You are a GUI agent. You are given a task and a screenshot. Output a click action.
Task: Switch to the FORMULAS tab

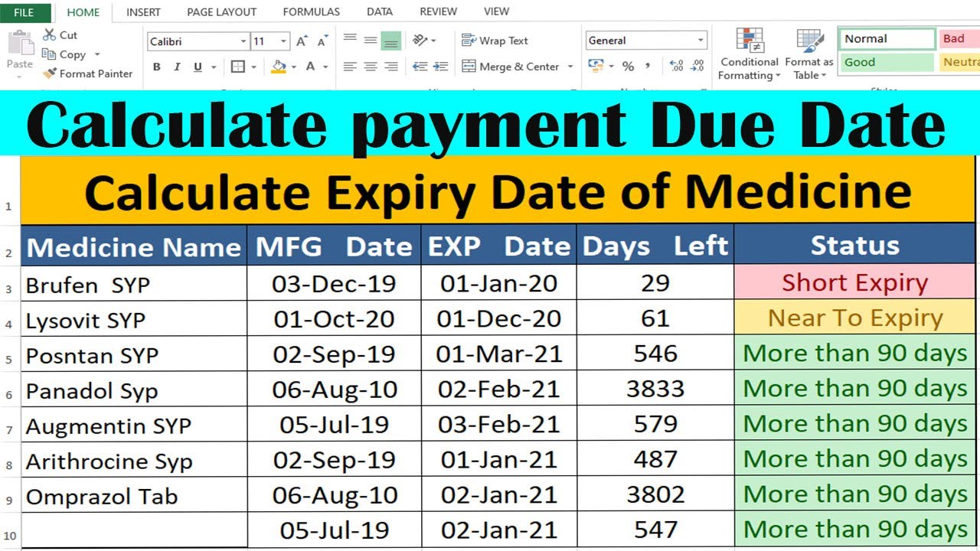tap(312, 12)
